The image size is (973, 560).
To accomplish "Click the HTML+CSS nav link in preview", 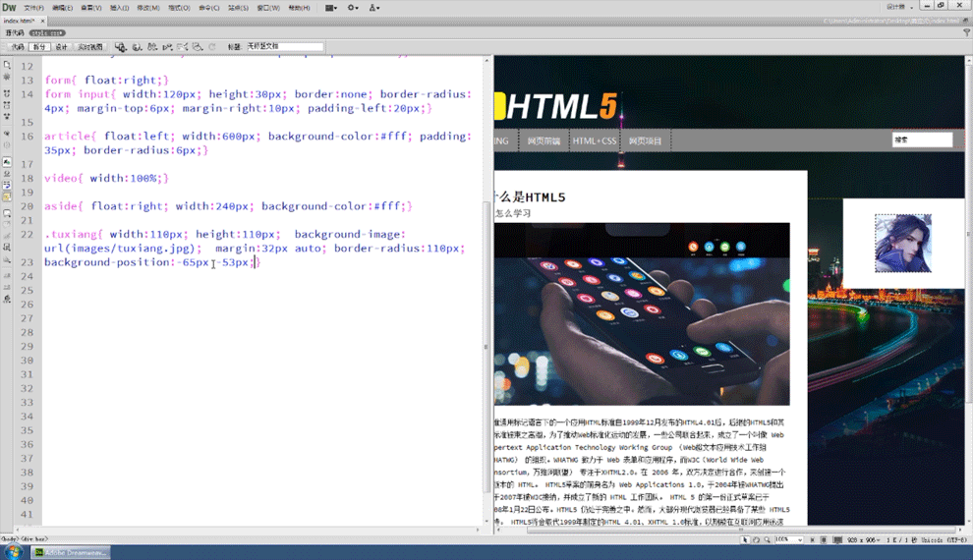I will tap(595, 140).
